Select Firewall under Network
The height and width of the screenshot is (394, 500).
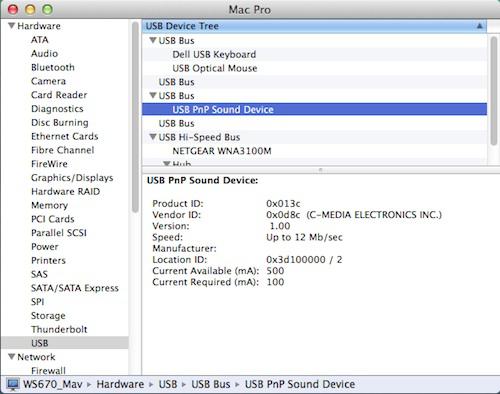tap(48, 370)
